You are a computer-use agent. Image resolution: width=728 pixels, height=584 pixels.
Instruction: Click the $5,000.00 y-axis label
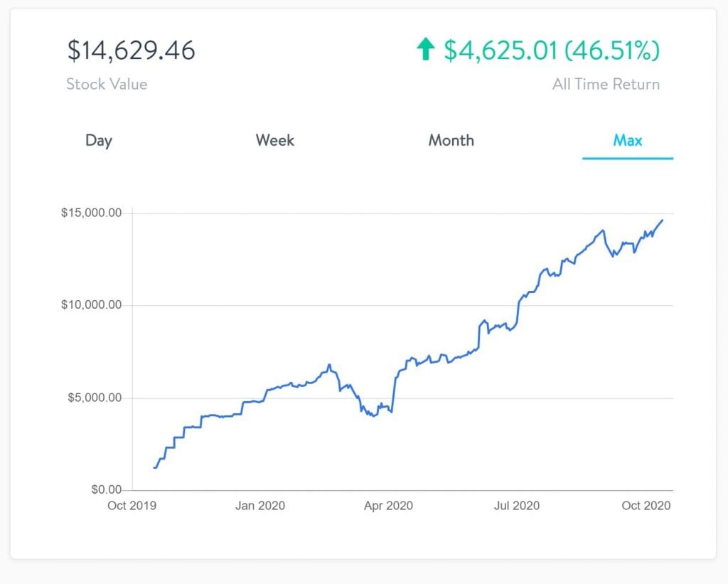pos(95,398)
